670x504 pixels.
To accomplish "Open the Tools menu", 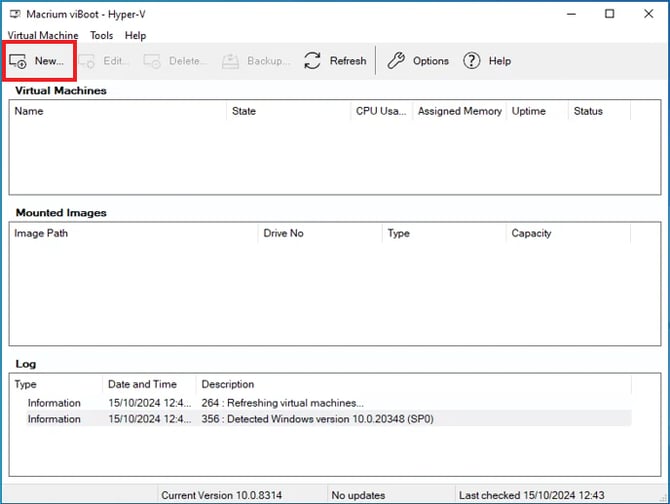I will [x=101, y=35].
